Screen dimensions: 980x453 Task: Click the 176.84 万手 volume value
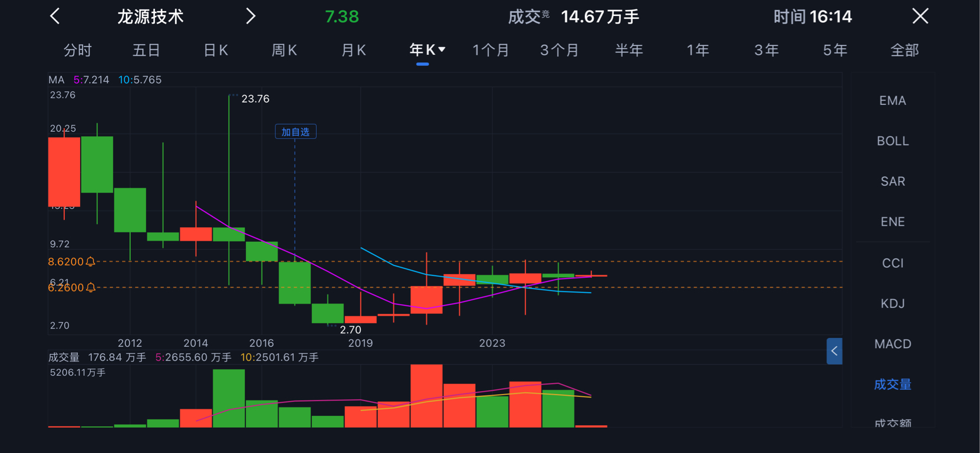[117, 357]
